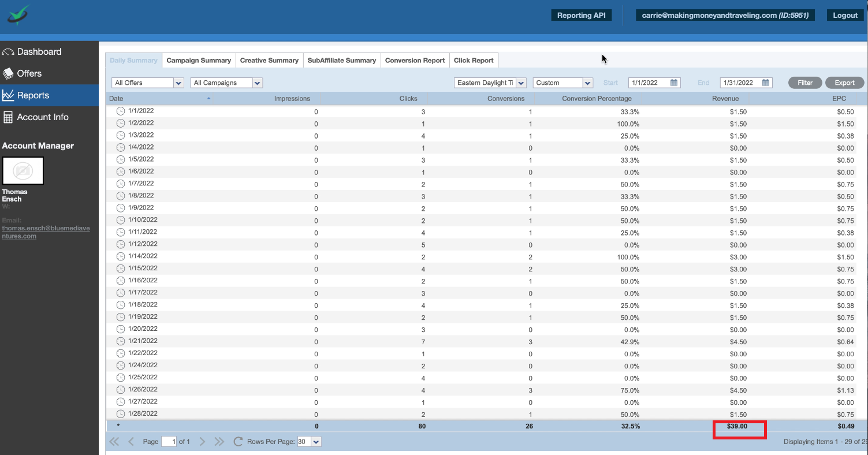Click the page number input field
The height and width of the screenshot is (455, 868).
pyautogui.click(x=169, y=442)
